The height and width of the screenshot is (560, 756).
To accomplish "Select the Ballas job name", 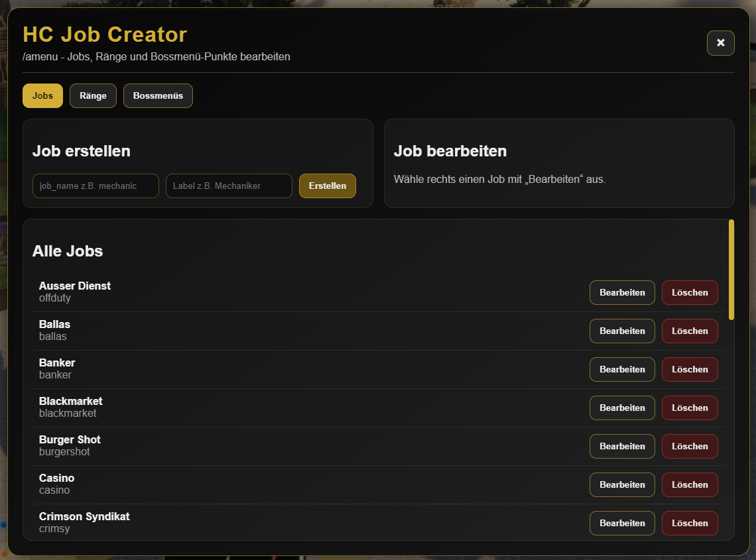I will tap(54, 324).
